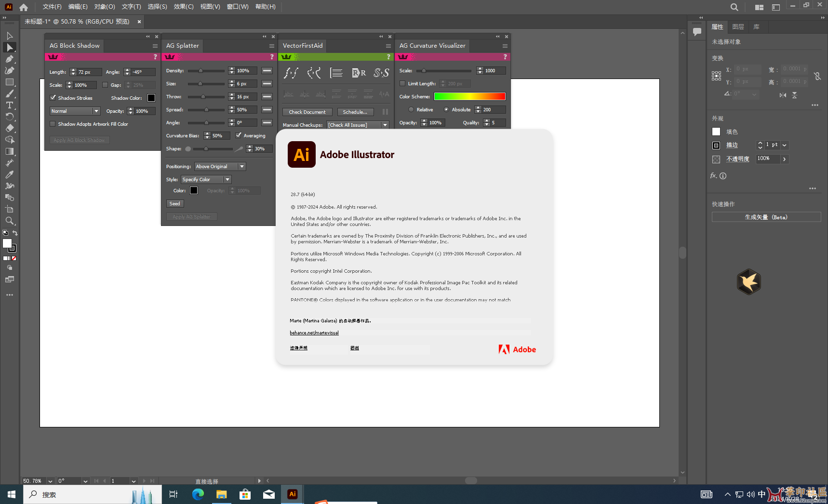The image size is (828, 504).
Task: Click the Shadow Color black swatch
Action: [x=151, y=98]
